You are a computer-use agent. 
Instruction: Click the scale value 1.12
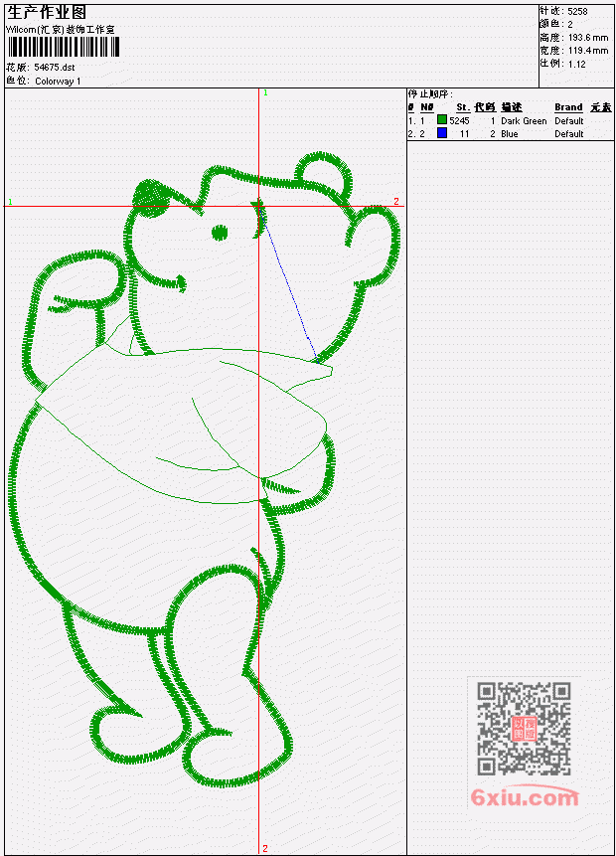[x=576, y=64]
